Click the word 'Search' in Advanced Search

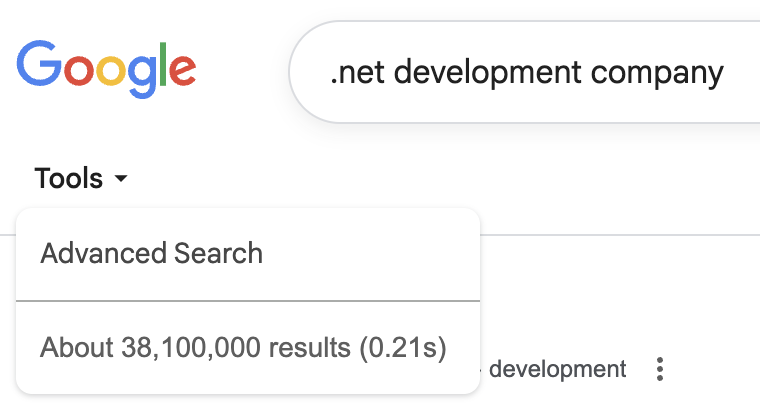click(218, 253)
